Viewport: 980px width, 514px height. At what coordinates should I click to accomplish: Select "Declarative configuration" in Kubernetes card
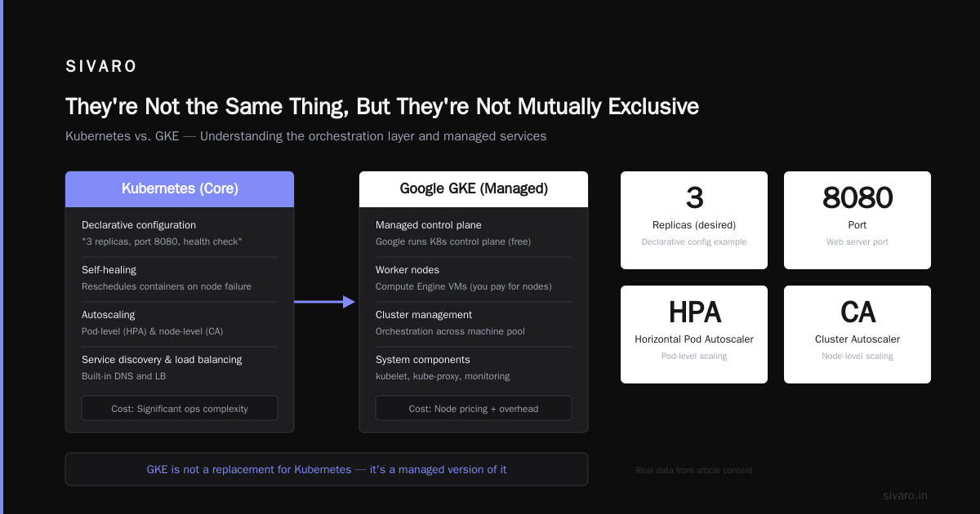(x=139, y=225)
